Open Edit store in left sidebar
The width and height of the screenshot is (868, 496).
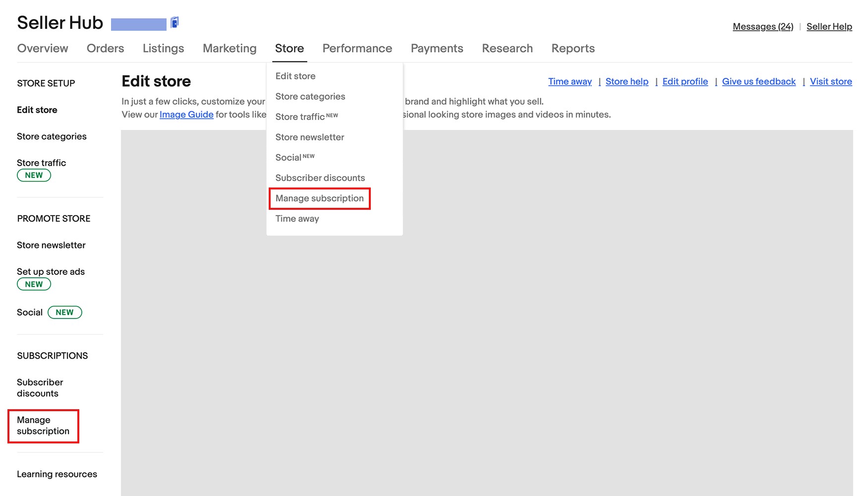[x=37, y=110]
